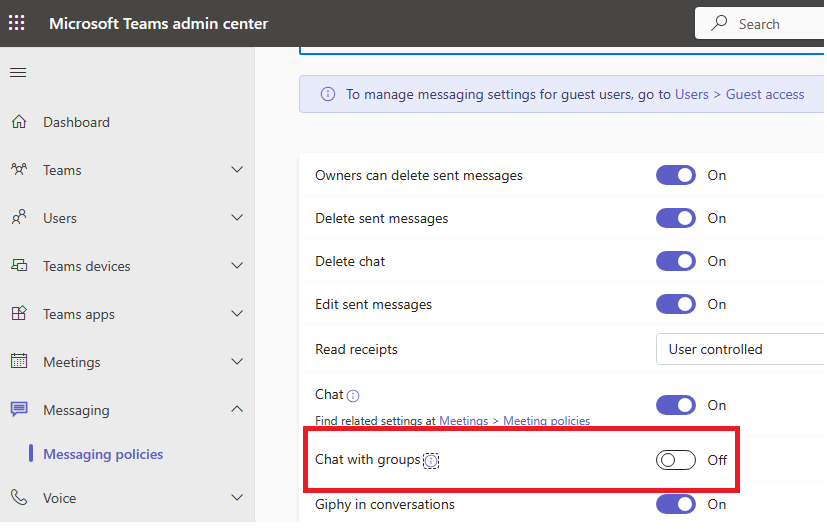
Task: Click the Meetings calendar icon
Action: pos(19,361)
